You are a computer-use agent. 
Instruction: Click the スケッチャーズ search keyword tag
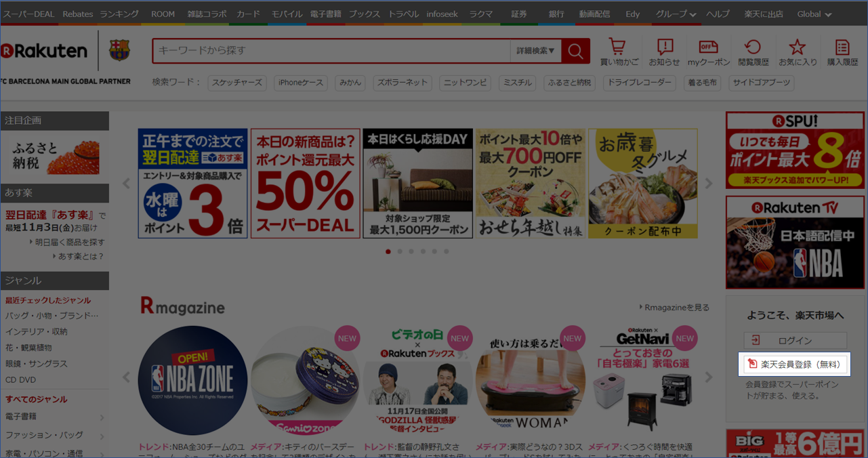(237, 83)
